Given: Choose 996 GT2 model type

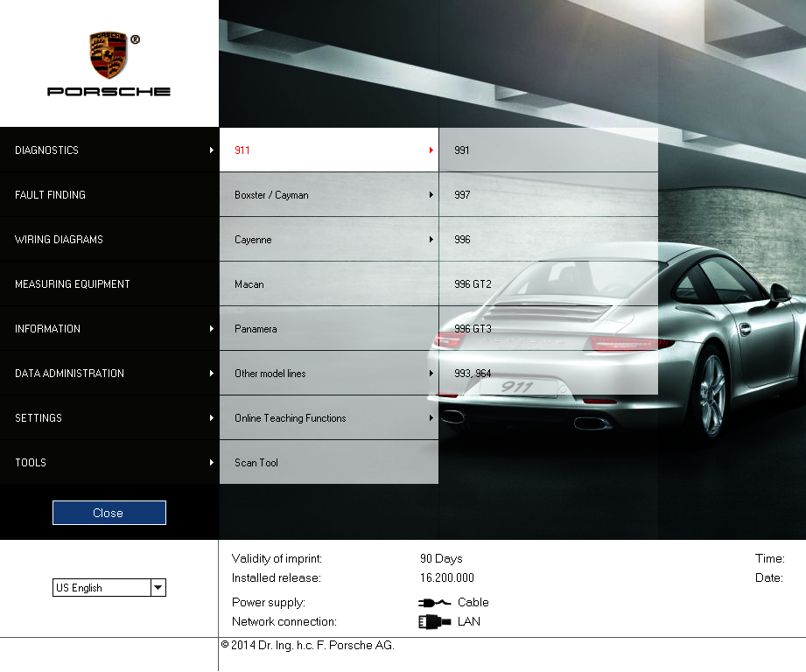Looking at the screenshot, I should 549,284.
